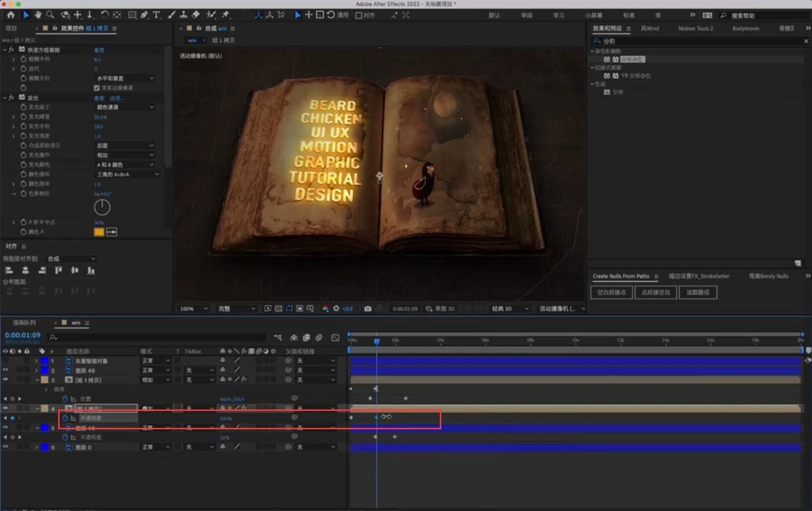The height and width of the screenshot is (511, 812).
Task: Open the 经典 3D renderer dropdown
Action: [x=510, y=309]
